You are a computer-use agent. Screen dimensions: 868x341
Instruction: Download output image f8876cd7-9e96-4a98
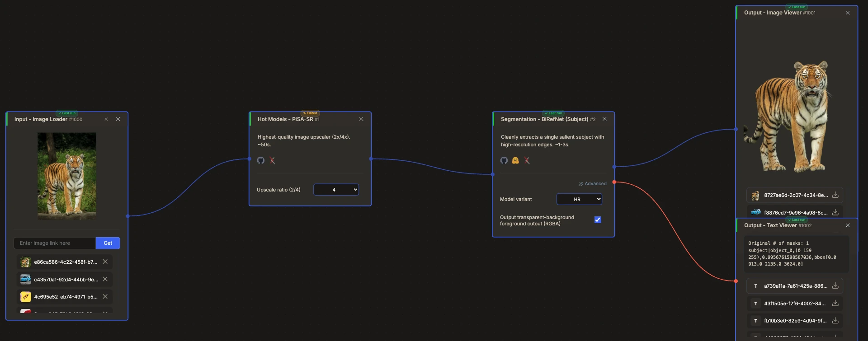point(835,212)
